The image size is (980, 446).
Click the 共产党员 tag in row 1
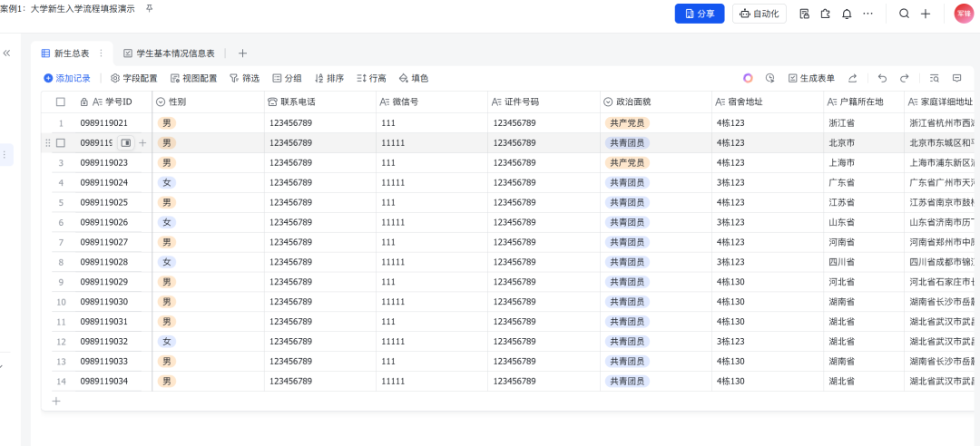coord(627,123)
